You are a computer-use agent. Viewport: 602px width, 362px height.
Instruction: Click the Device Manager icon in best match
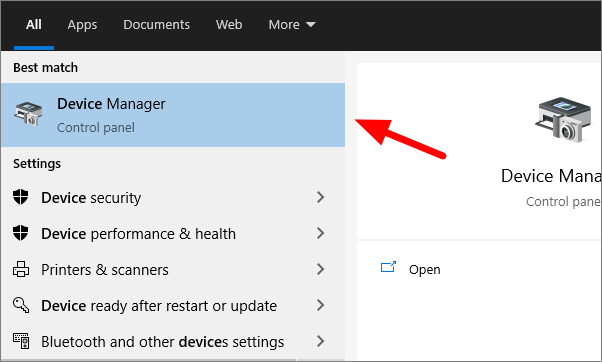(x=28, y=114)
